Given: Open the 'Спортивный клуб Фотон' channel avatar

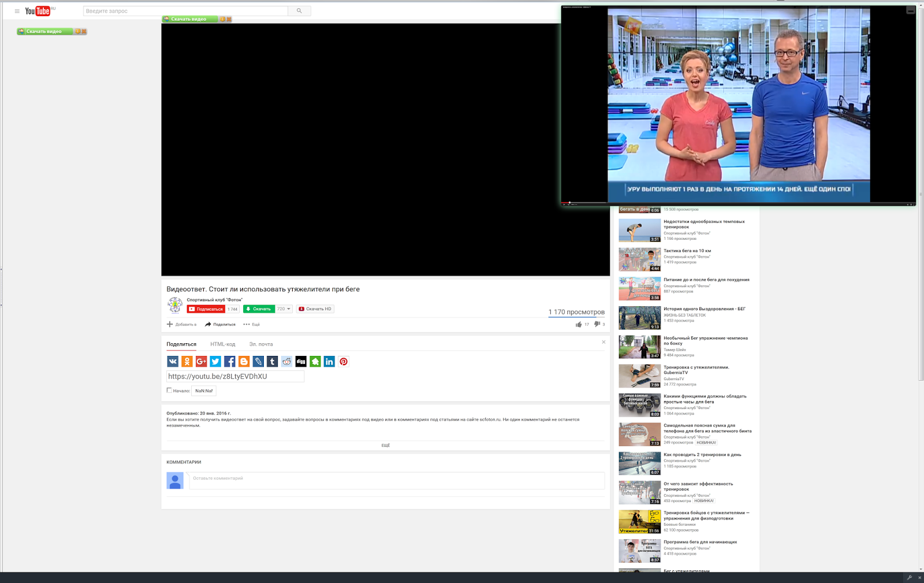Looking at the screenshot, I should tap(175, 305).
